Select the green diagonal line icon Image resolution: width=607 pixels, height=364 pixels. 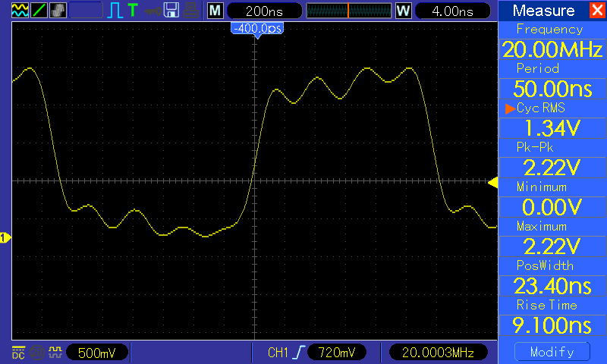39,10
